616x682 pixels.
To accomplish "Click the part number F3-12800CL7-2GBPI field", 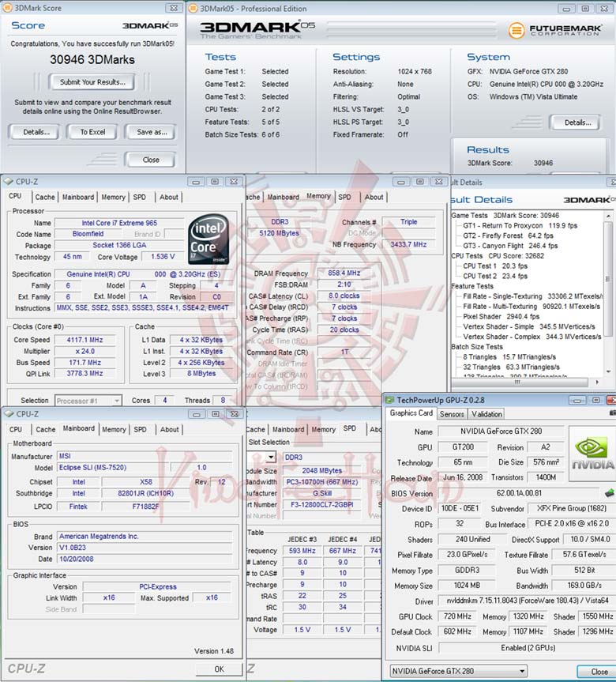I will 322,504.
